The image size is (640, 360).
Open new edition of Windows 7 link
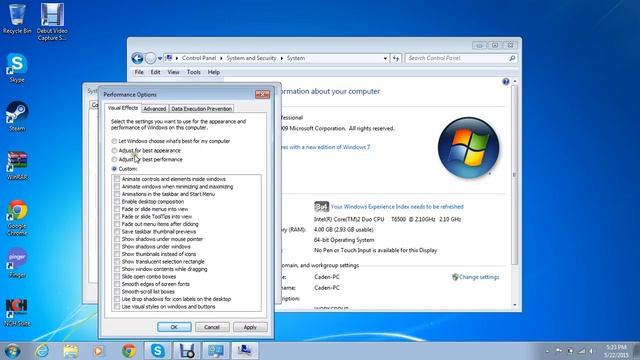[325, 147]
